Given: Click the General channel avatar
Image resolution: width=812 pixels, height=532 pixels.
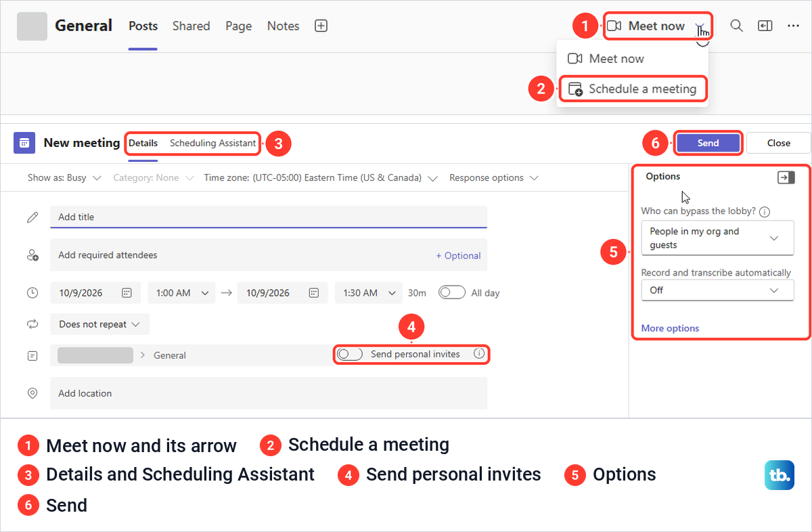Looking at the screenshot, I should 32,26.
